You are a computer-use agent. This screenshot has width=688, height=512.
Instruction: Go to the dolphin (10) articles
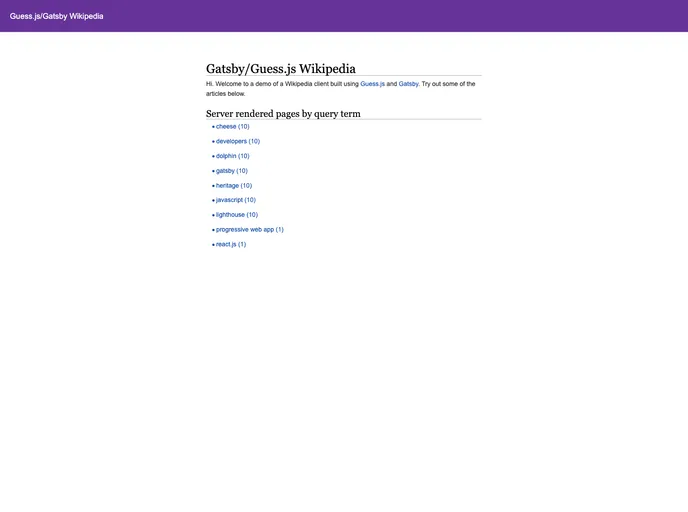[x=232, y=156]
